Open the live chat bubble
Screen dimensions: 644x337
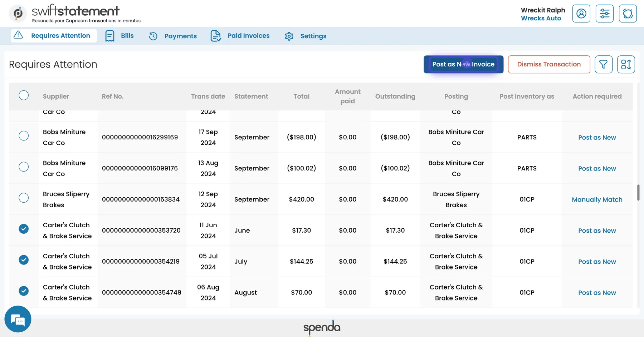pyautogui.click(x=18, y=319)
